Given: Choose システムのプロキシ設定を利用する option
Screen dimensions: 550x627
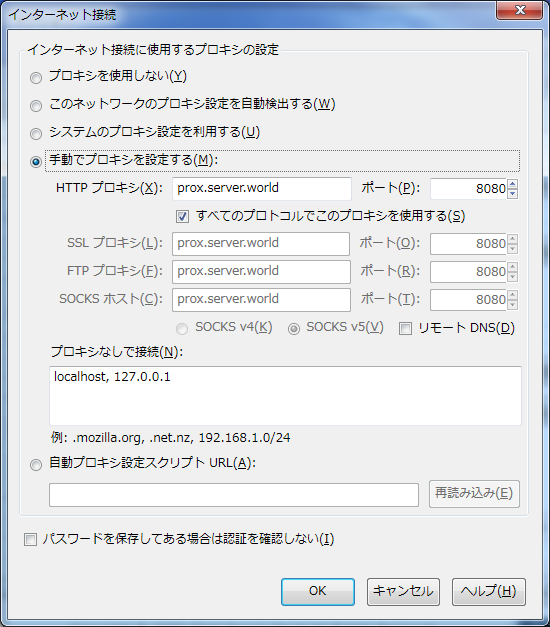Looking at the screenshot, I should pos(36,134).
